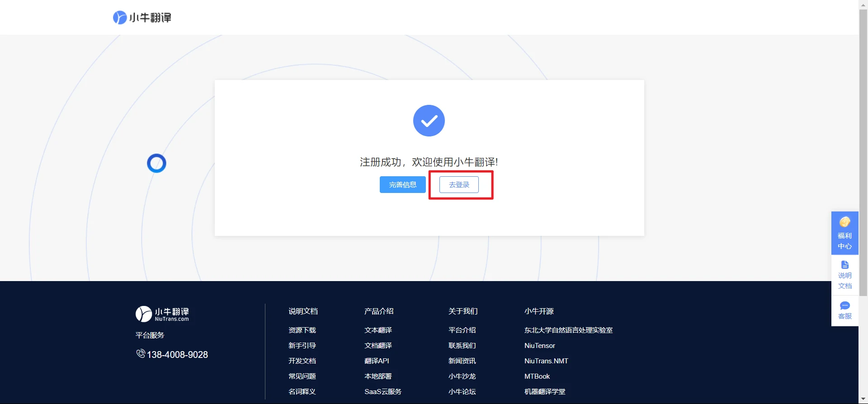Click the 注册成功 welcome message text

point(429,162)
